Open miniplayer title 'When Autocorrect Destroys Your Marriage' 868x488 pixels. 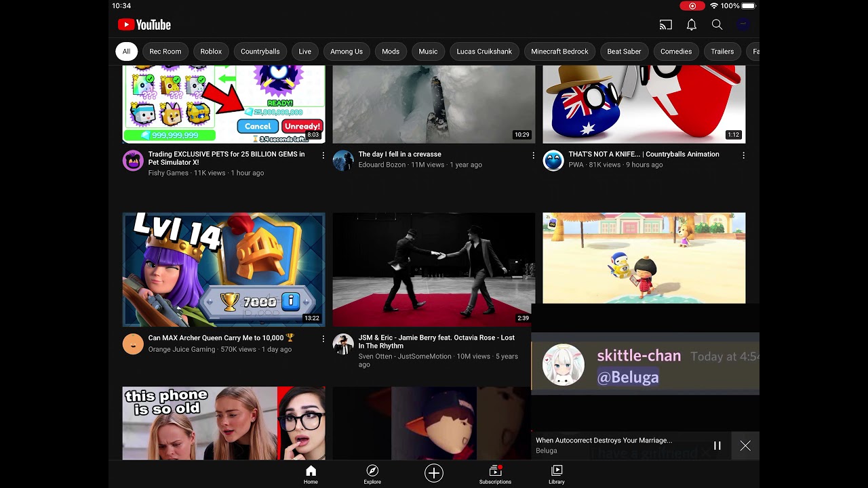[604, 441]
